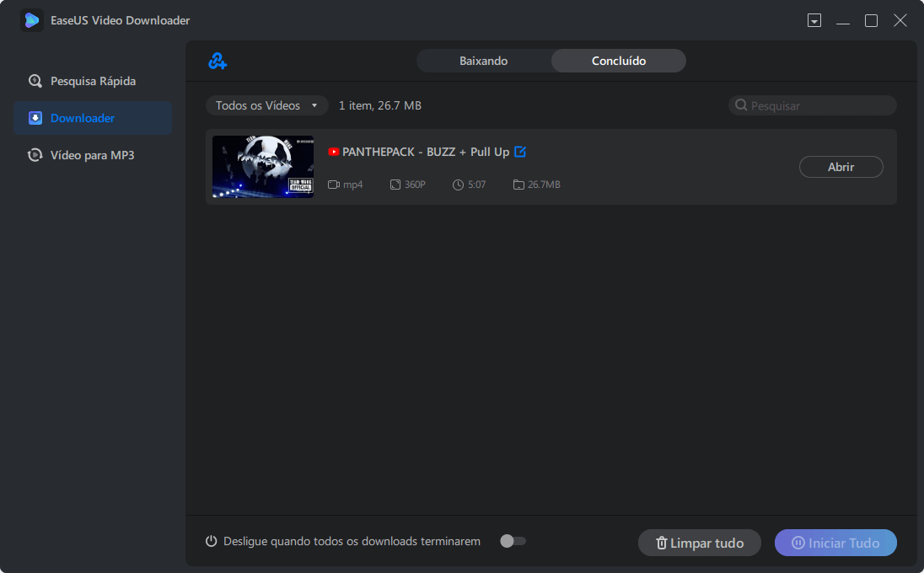Expand the Todos os Vídeos dropdown

coord(267,105)
